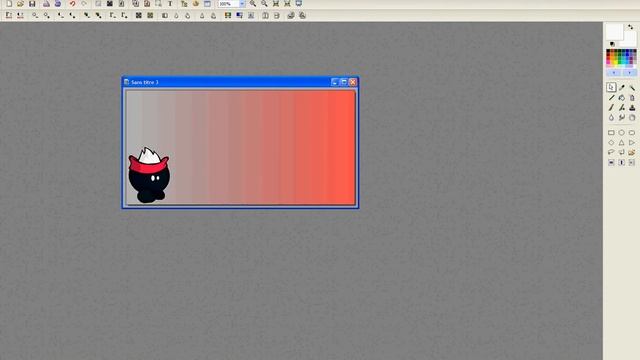640x360 pixels.
Task: Click the 100% zoom input field
Action: click(229, 4)
